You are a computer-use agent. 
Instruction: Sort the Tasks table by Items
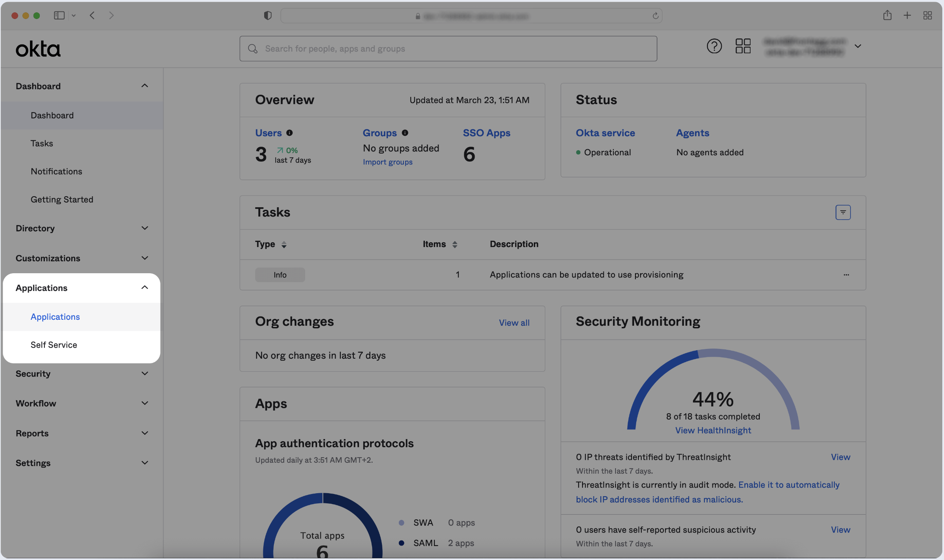(455, 244)
